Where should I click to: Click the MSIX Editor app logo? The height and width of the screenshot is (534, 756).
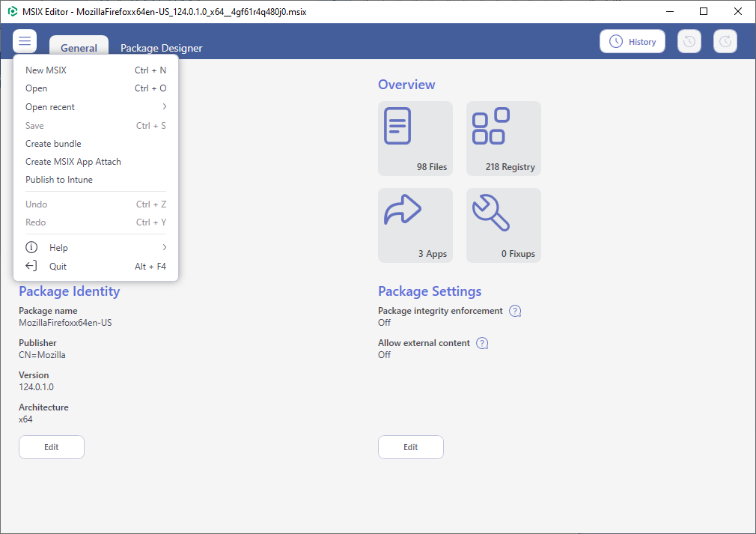pos(13,11)
